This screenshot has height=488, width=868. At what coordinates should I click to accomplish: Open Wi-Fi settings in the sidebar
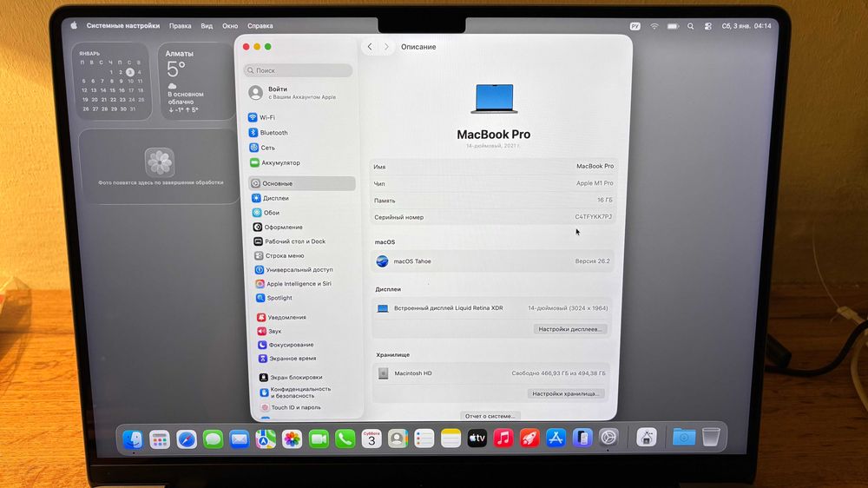[x=262, y=117]
